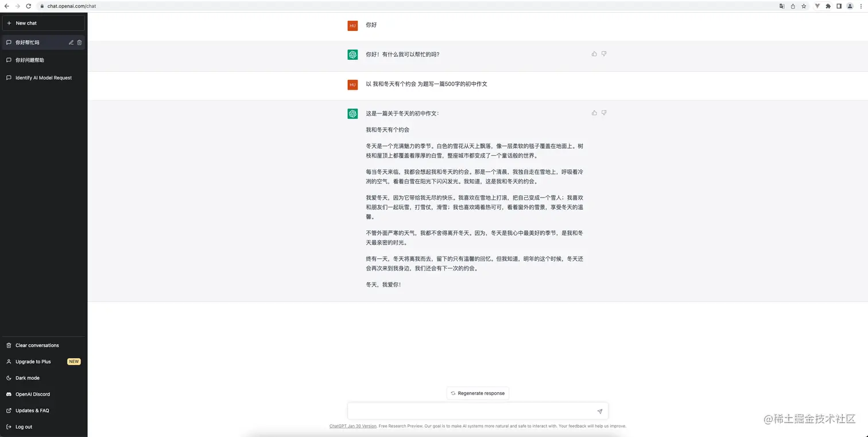The image size is (868, 437).
Task: Click the browser forward arrow
Action: (17, 6)
